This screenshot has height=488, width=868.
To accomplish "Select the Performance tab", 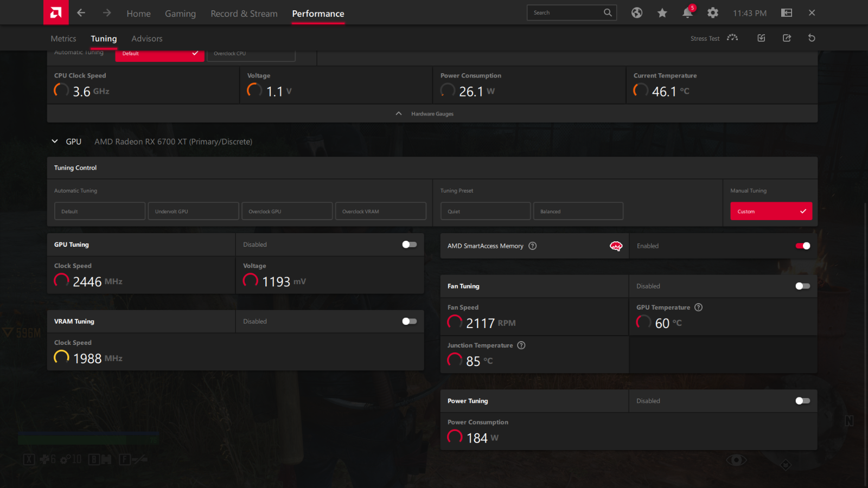I will pyautogui.click(x=318, y=14).
